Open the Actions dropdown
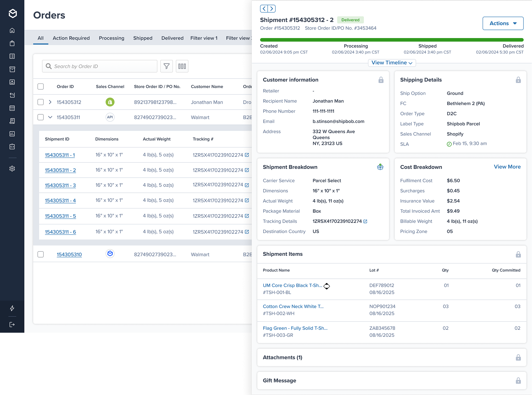The height and width of the screenshot is (395, 532). [503, 24]
